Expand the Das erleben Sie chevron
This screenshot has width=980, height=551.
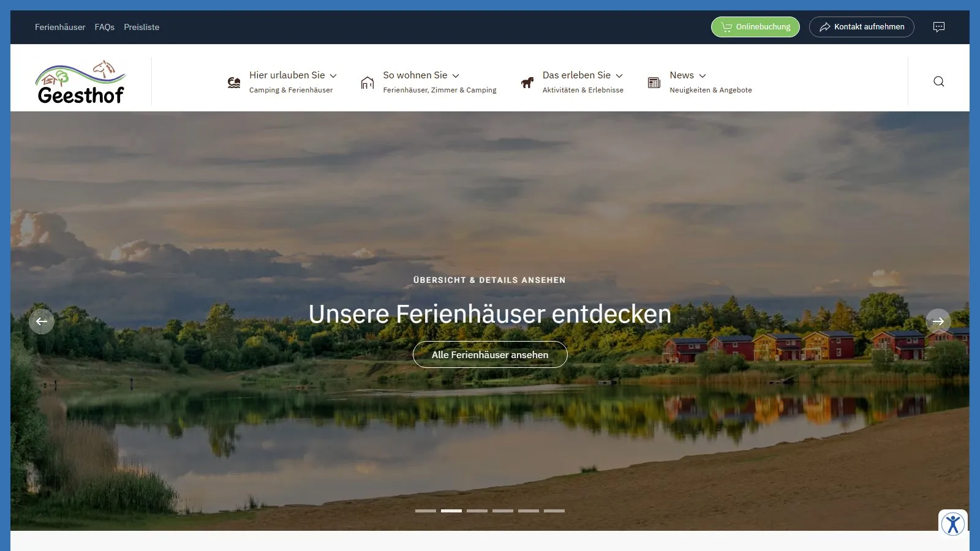[x=619, y=76]
